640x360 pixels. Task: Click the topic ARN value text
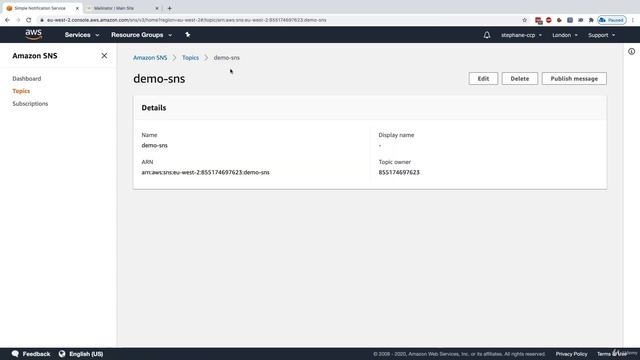point(205,172)
